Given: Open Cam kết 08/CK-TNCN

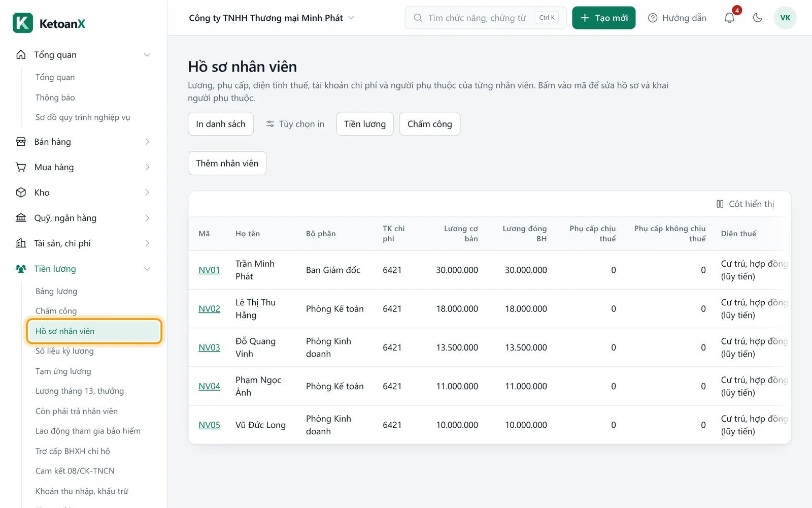Looking at the screenshot, I should (x=75, y=471).
